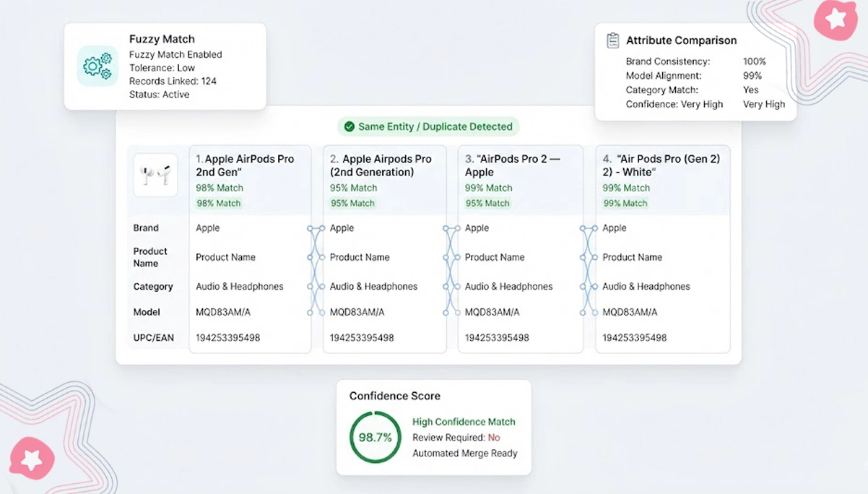Click the green checkmark in duplicate detected badge
This screenshot has height=494, width=868.
(350, 126)
